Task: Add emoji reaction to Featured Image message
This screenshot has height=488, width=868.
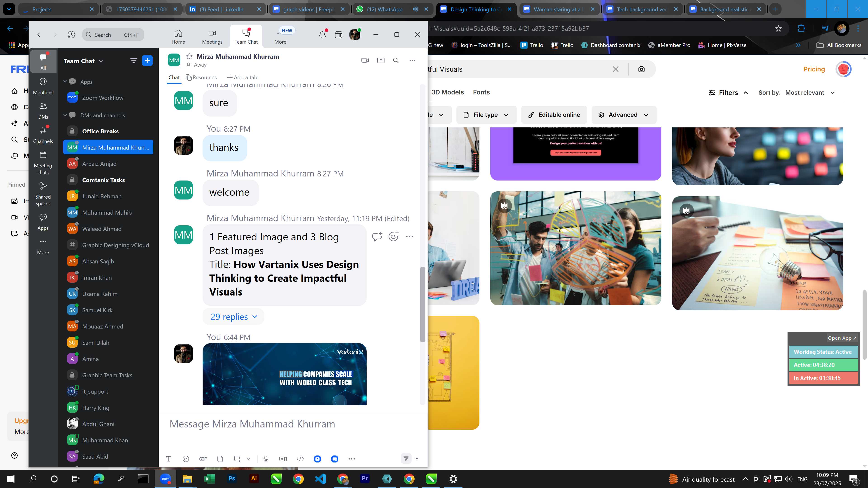Action: pyautogui.click(x=393, y=236)
